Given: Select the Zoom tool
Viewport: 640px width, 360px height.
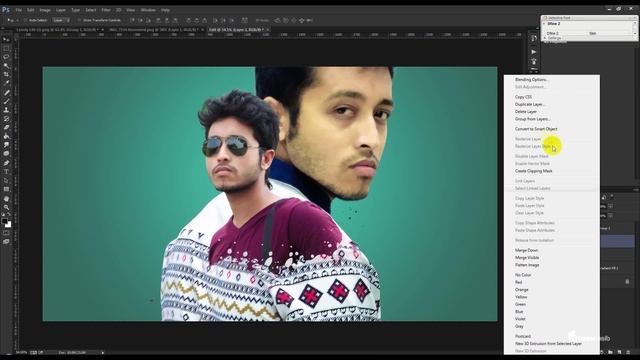Looking at the screenshot, I should tap(6, 207).
